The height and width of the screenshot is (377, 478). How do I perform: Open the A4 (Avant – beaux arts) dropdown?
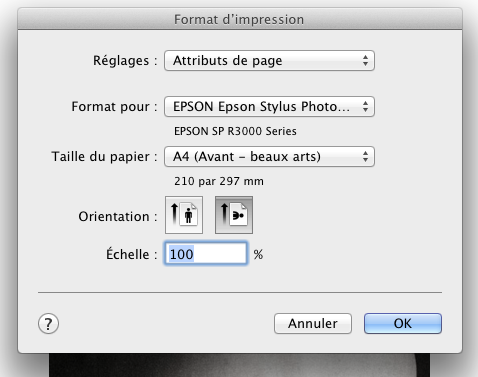pyautogui.click(x=269, y=156)
